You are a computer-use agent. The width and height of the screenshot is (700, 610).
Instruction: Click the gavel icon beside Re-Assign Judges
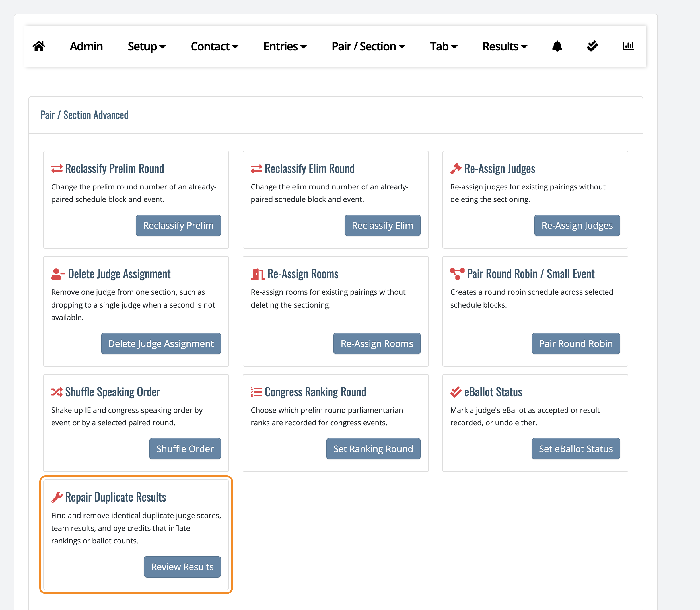coord(456,168)
